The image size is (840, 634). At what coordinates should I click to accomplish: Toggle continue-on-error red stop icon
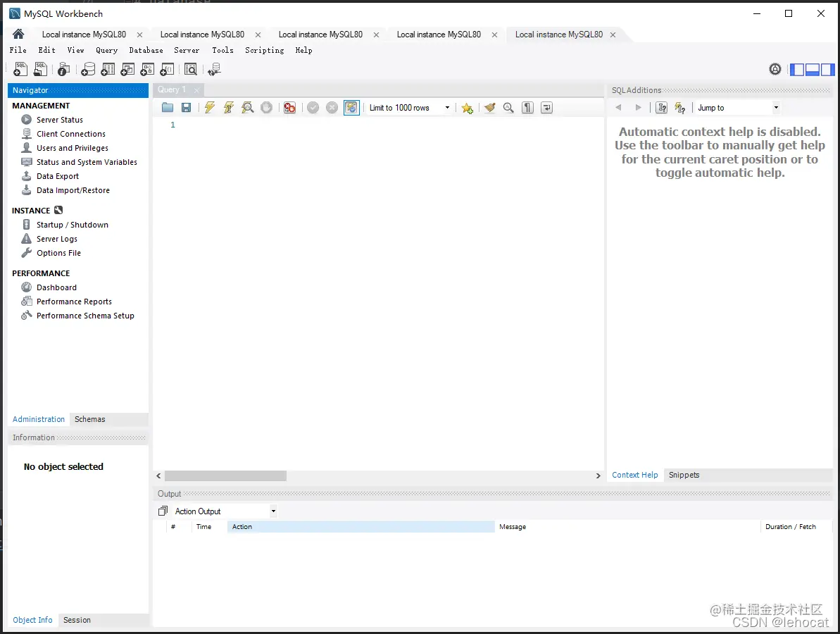[x=290, y=108]
